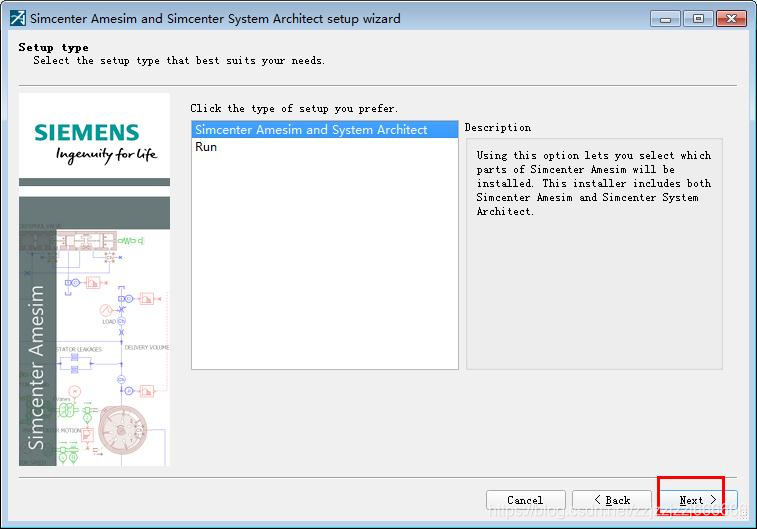Screen dimensions: 757x529
Task: Minimize the setup wizard window
Action: [665, 19]
